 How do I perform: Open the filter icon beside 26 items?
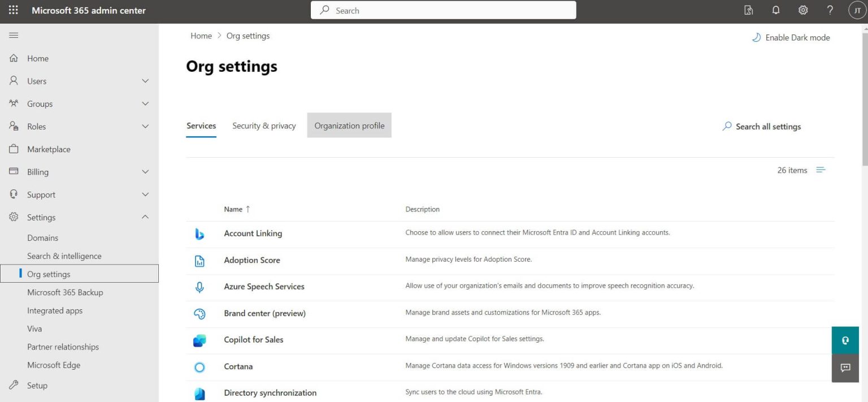click(821, 170)
